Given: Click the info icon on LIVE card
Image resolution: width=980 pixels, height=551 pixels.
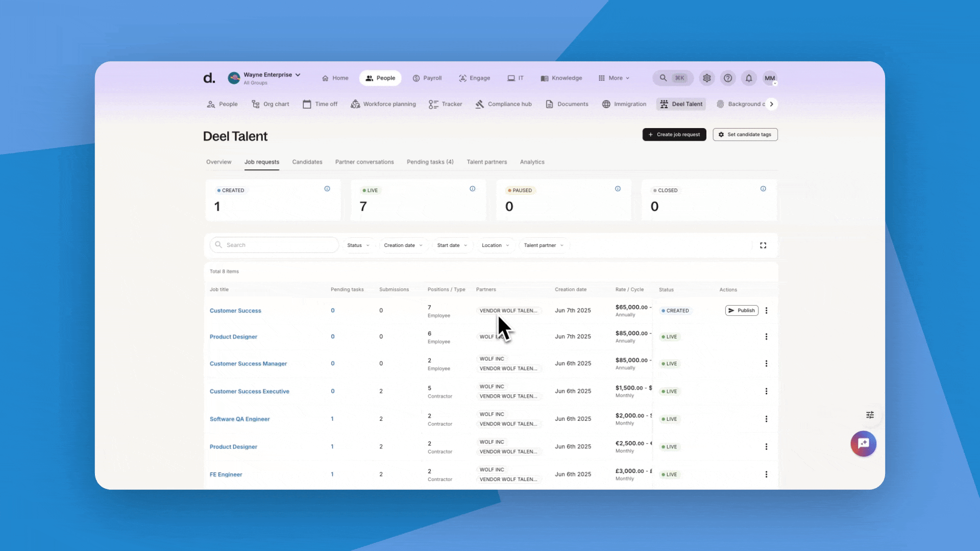Looking at the screenshot, I should pyautogui.click(x=473, y=189).
